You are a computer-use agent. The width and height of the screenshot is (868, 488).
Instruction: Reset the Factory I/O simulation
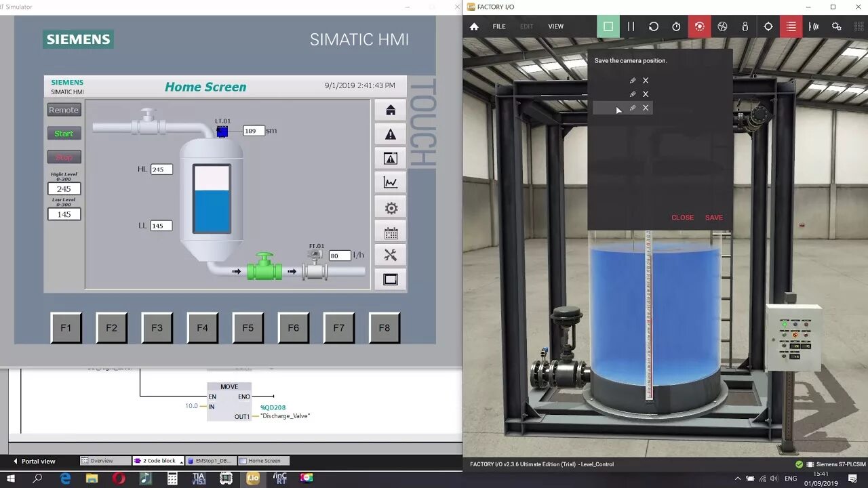tap(654, 26)
